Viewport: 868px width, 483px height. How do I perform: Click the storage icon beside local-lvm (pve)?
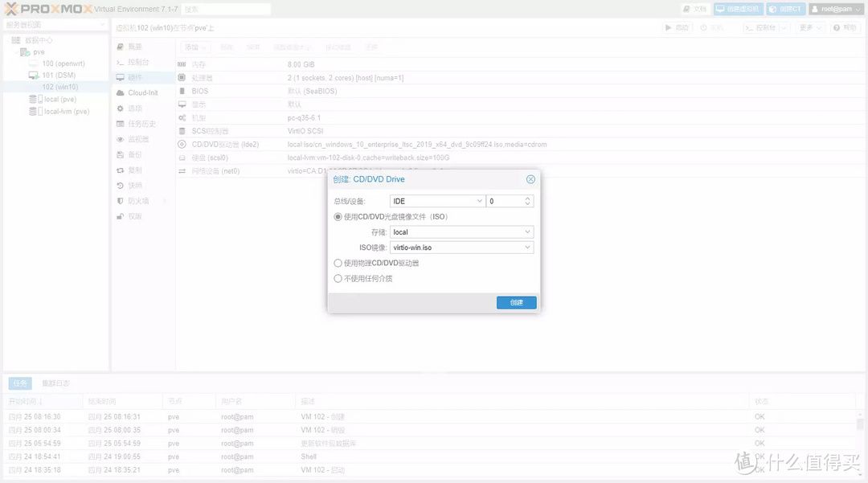click(x=35, y=111)
